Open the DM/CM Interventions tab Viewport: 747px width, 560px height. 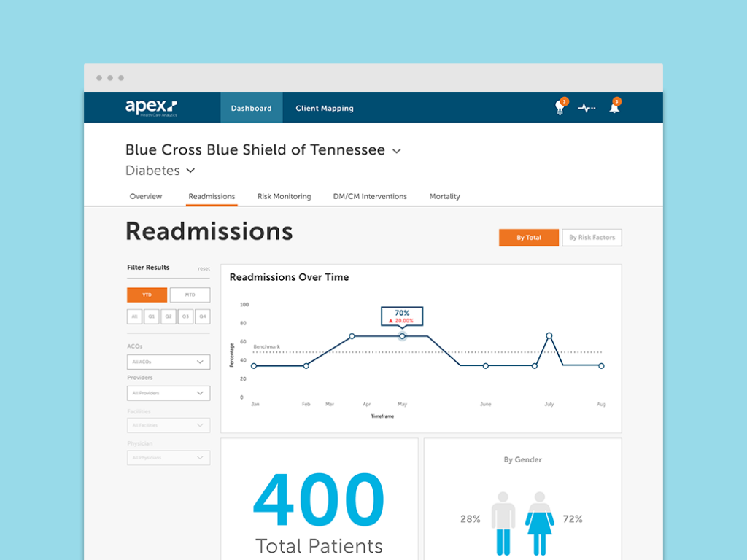[370, 196]
